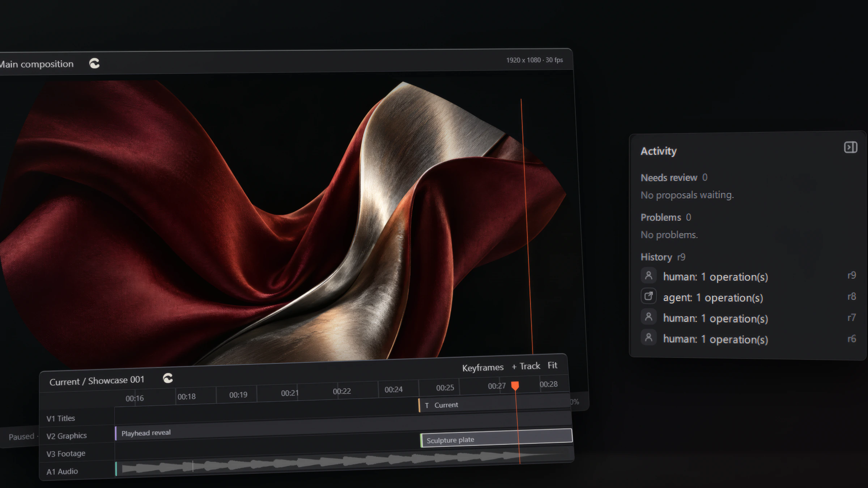Viewport: 868px width, 488px height.
Task: Click the sync icon next to Showcase 001
Action: tap(168, 378)
